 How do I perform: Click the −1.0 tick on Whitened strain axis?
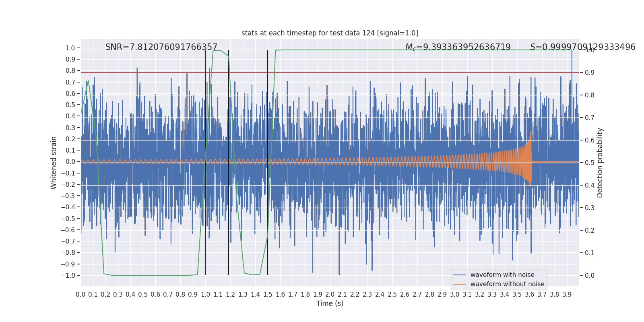[68, 275]
